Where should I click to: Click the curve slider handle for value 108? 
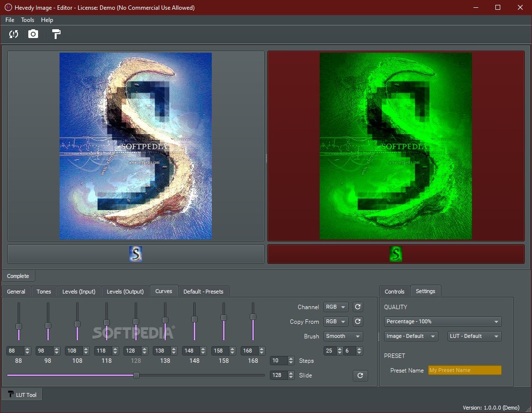click(77, 324)
